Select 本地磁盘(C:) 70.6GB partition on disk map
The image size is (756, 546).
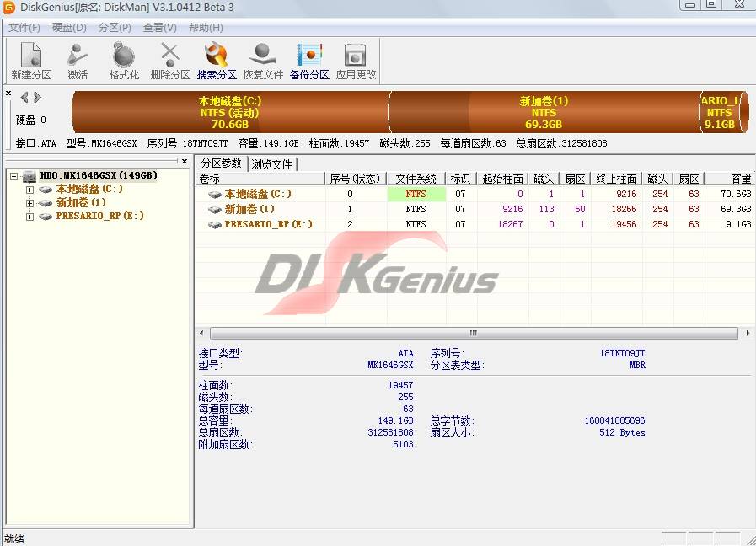[x=230, y=112]
